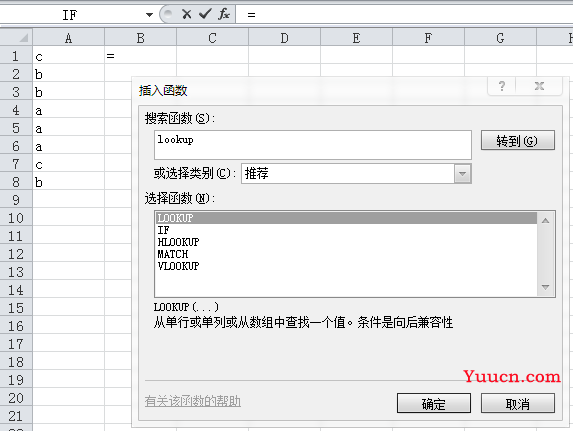This screenshot has height=431, width=573.
Task: Click cell A4 containing a
Action: (68, 110)
